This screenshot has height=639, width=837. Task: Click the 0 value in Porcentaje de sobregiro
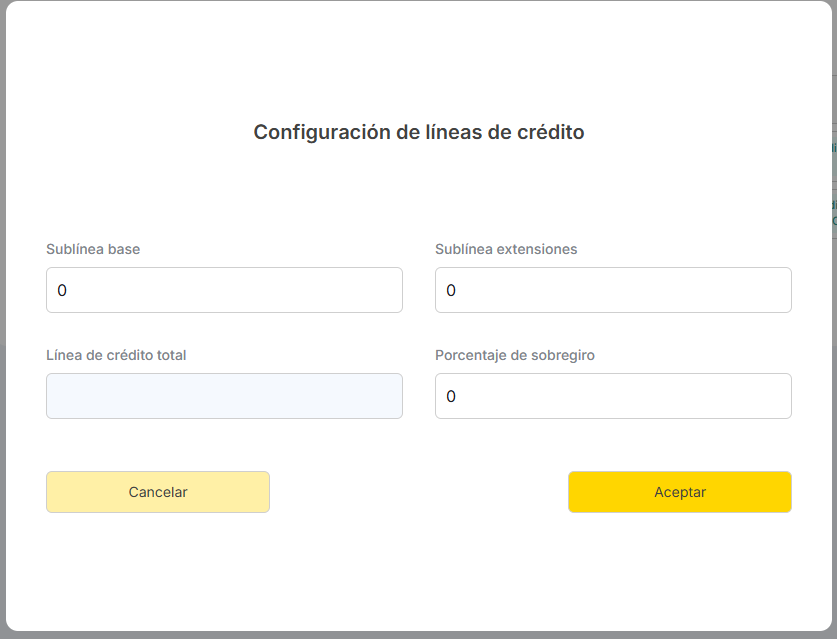(451, 397)
